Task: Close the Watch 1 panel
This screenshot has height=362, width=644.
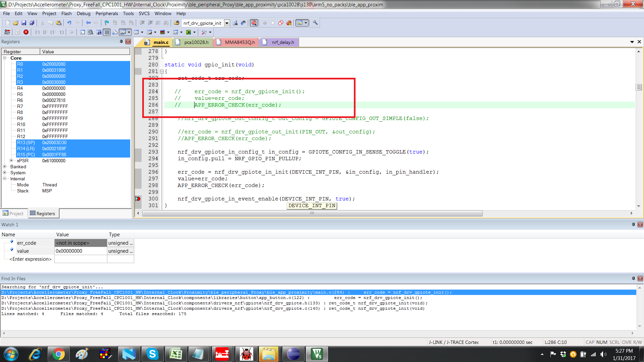Action: pyautogui.click(x=640, y=225)
